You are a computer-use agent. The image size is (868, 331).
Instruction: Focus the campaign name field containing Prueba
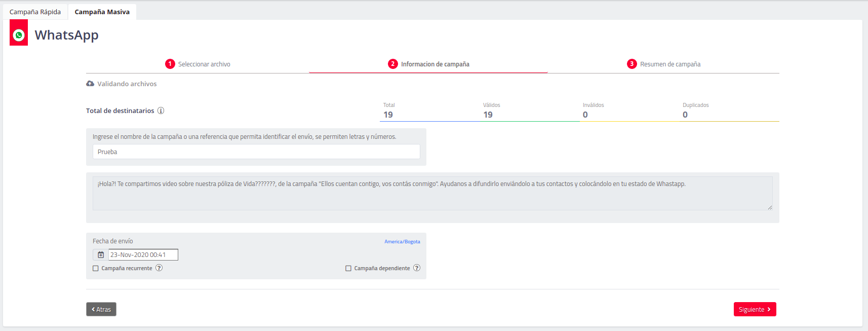click(x=256, y=152)
